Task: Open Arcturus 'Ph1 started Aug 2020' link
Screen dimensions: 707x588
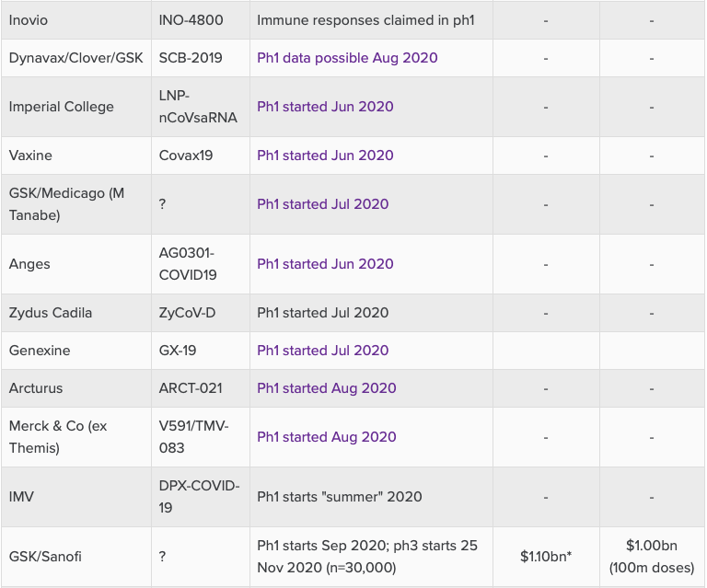Action: [x=326, y=388]
